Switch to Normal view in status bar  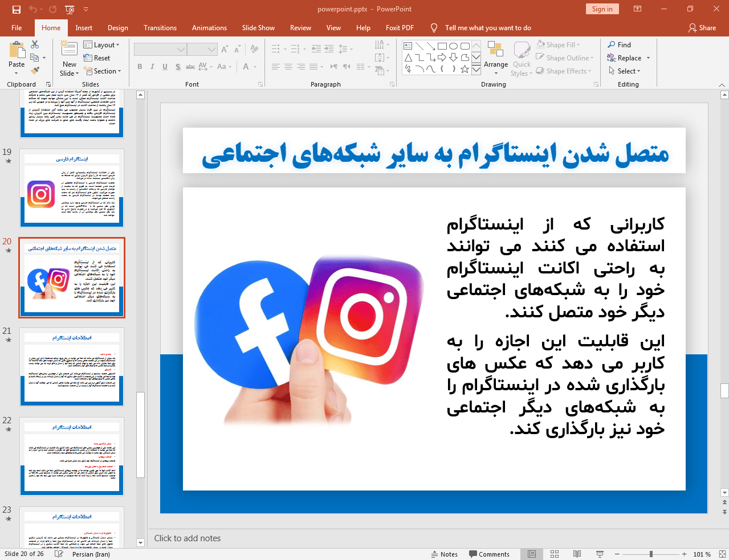click(x=532, y=554)
